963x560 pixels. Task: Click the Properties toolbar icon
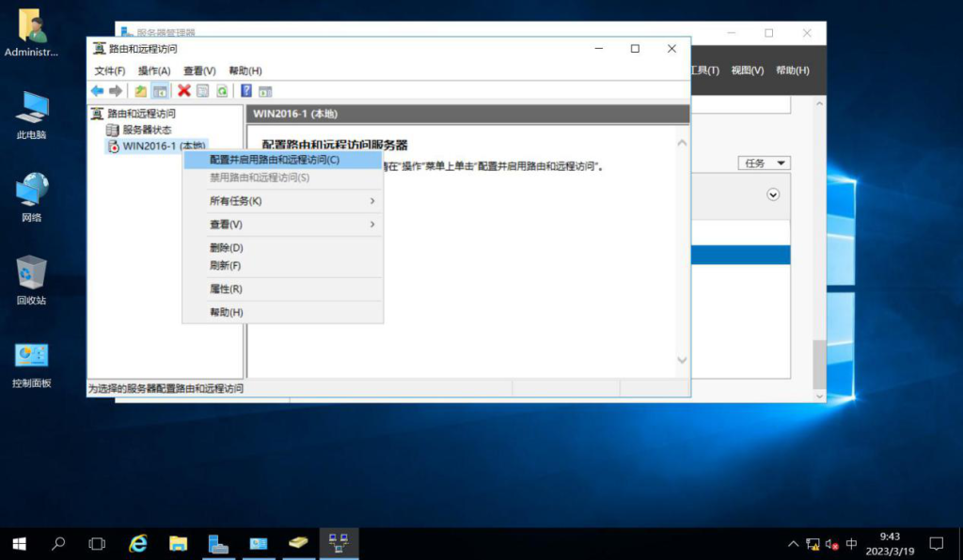203,91
